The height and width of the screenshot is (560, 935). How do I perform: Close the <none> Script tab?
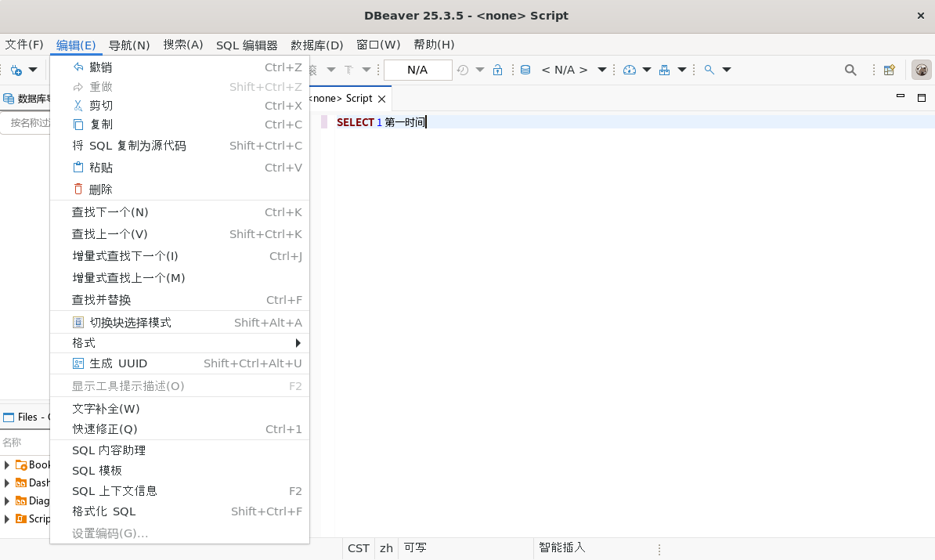pos(381,99)
